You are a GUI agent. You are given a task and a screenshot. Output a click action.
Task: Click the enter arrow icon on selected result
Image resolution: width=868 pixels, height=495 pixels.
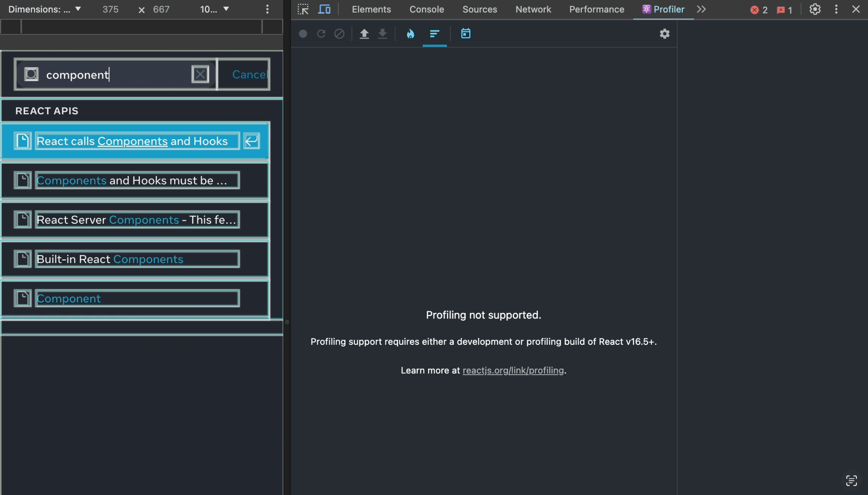(251, 141)
